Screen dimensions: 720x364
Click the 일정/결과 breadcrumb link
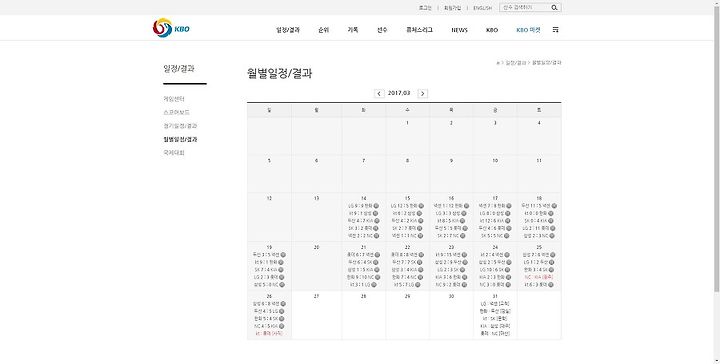516,63
